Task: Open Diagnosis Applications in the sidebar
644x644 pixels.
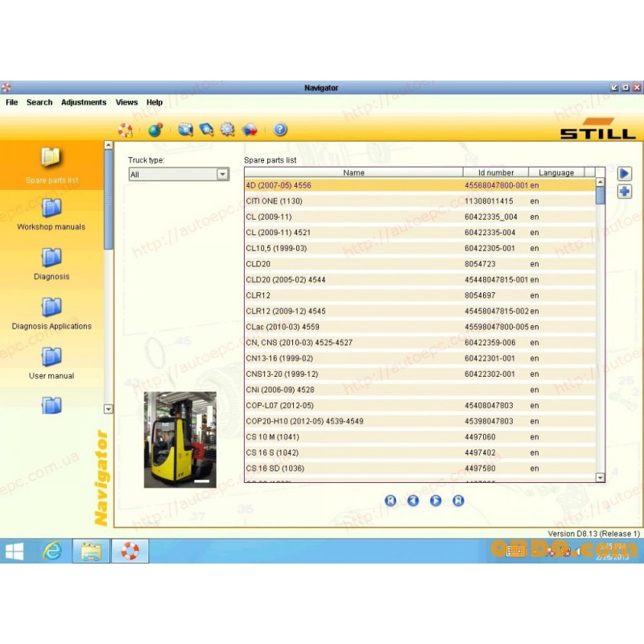Action: 52,314
